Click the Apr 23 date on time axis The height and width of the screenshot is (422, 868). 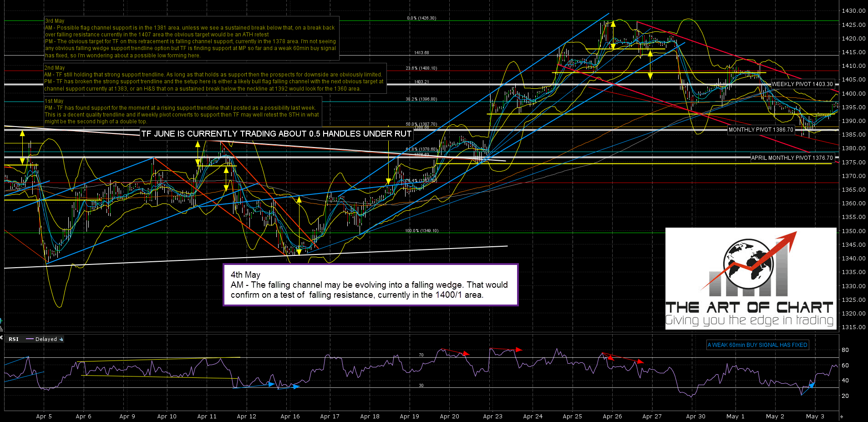click(x=492, y=417)
